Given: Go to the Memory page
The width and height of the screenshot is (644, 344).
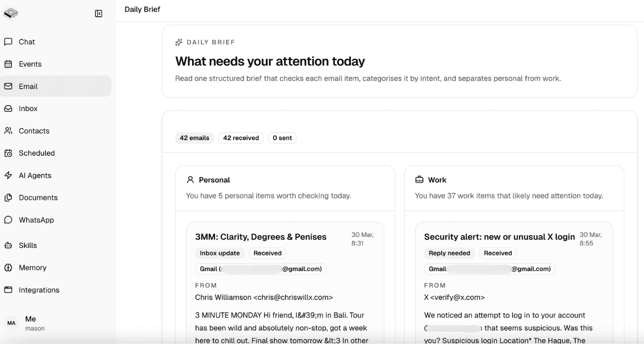Looking at the screenshot, I should pyautogui.click(x=32, y=268).
